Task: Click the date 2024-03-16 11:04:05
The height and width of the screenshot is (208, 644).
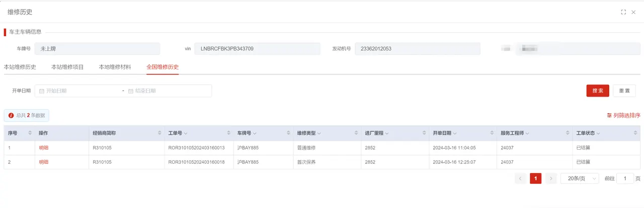Action: 454,148
